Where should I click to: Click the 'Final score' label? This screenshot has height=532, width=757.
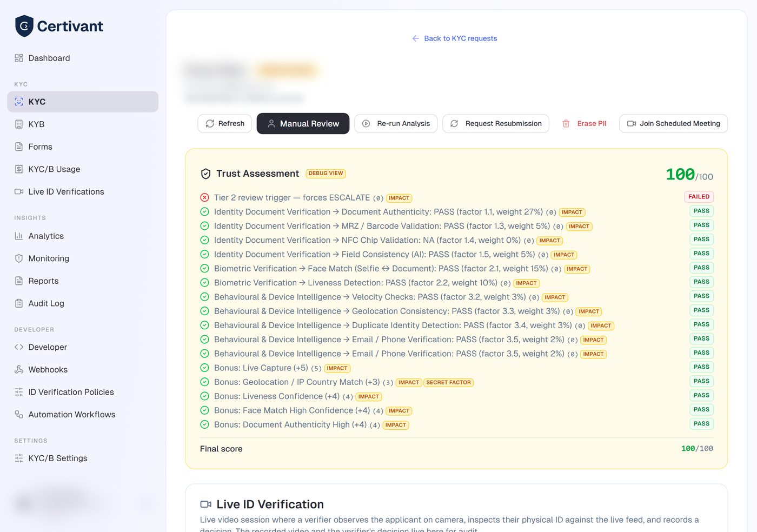(x=221, y=449)
